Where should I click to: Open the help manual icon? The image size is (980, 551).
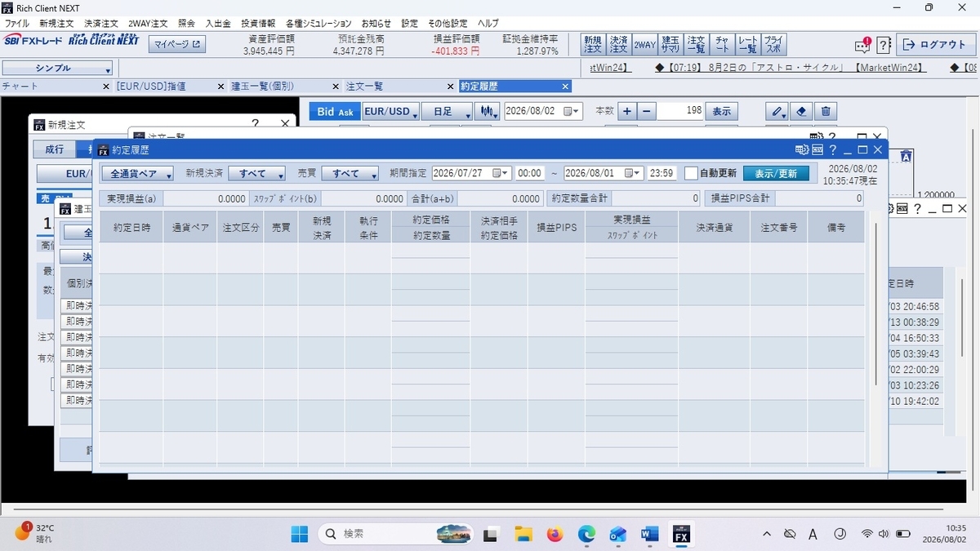pyautogui.click(x=884, y=45)
